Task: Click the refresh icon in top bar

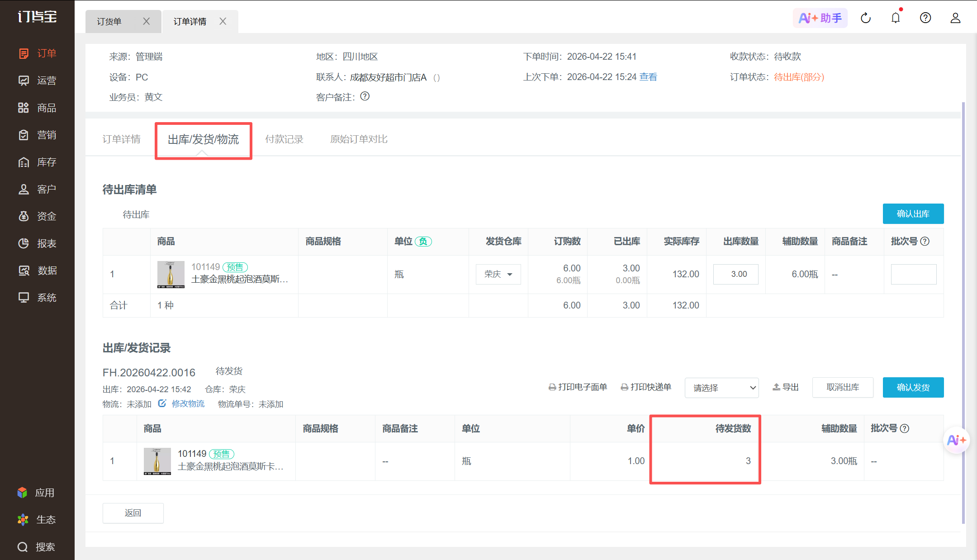Action: click(866, 18)
